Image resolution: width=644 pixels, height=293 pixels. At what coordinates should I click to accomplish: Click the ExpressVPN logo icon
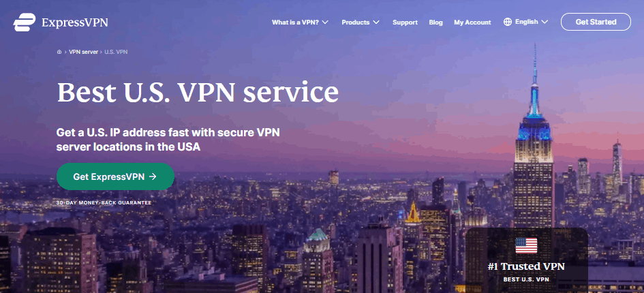[25, 22]
